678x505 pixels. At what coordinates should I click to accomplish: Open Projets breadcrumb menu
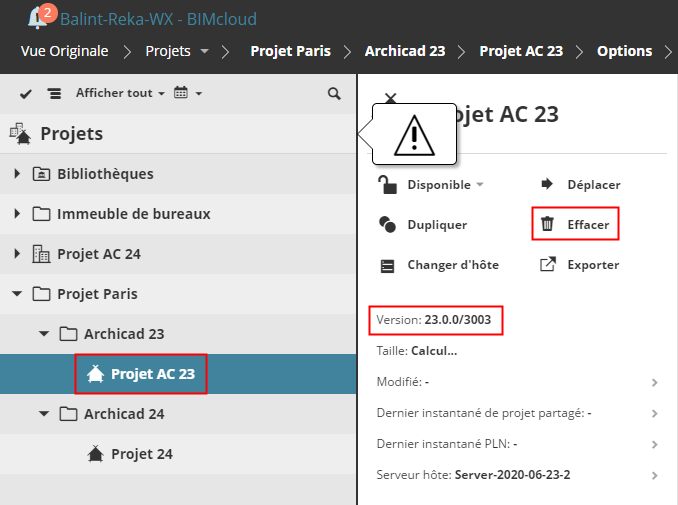pos(178,51)
